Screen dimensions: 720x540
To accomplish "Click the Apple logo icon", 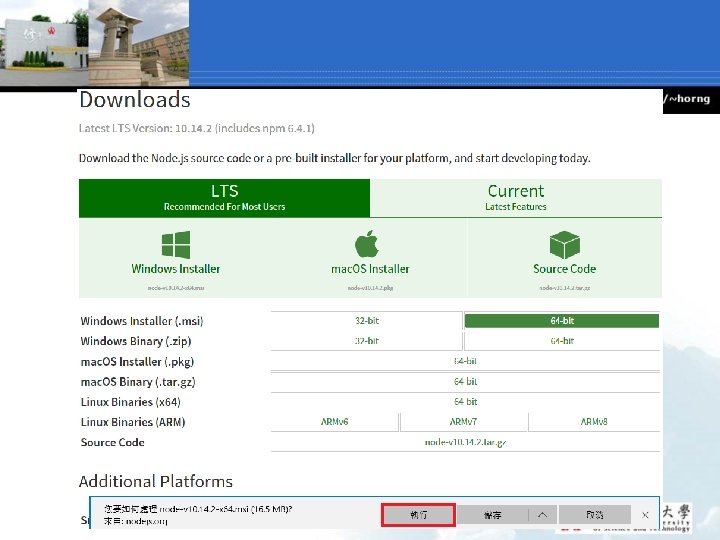I will click(x=366, y=244).
